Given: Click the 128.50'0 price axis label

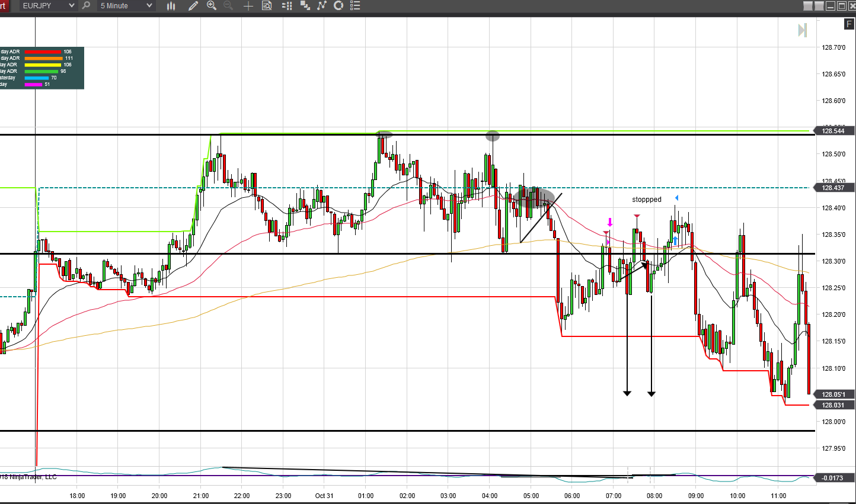Looking at the screenshot, I should click(x=833, y=154).
